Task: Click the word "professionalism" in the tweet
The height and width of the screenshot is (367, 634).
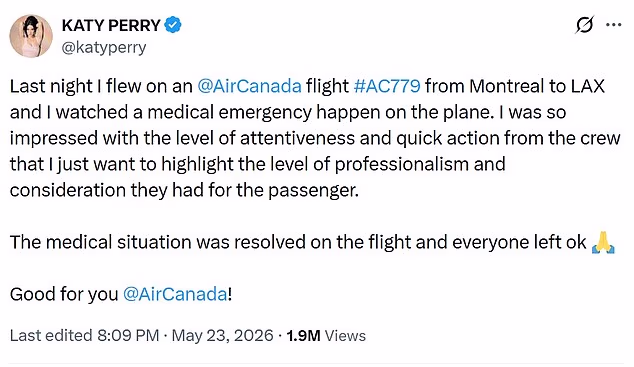Action: pos(402,165)
